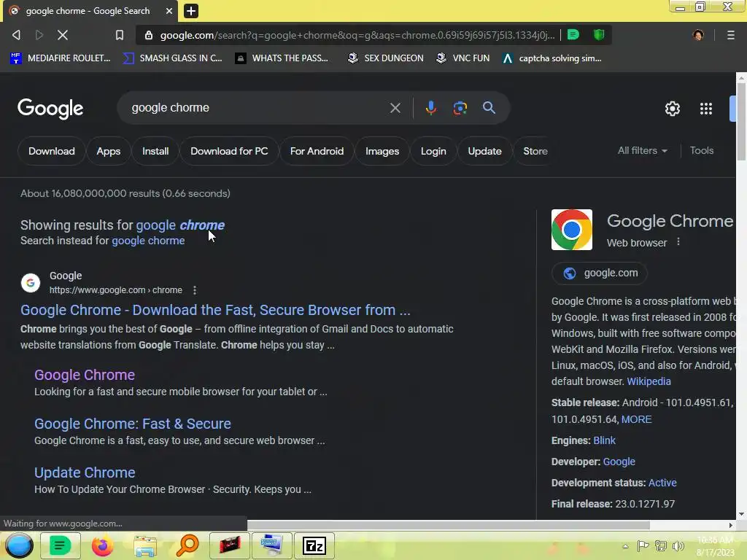The width and height of the screenshot is (747, 560).
Task: Select the Download filter chip
Action: (x=52, y=151)
